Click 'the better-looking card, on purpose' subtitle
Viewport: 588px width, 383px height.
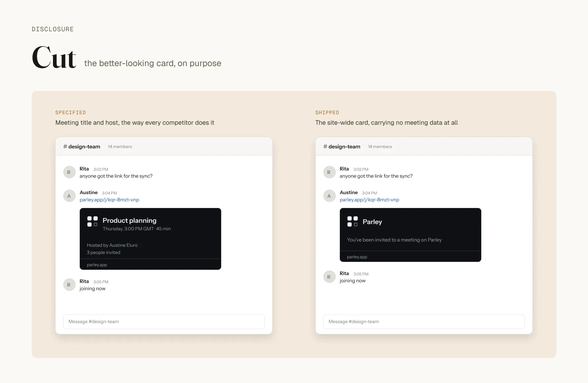[x=153, y=63]
